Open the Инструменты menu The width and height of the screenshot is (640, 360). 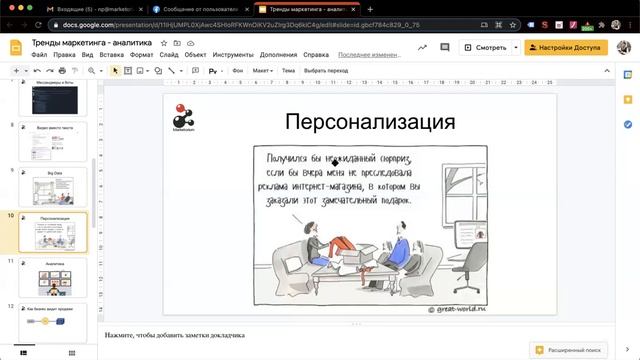click(233, 55)
